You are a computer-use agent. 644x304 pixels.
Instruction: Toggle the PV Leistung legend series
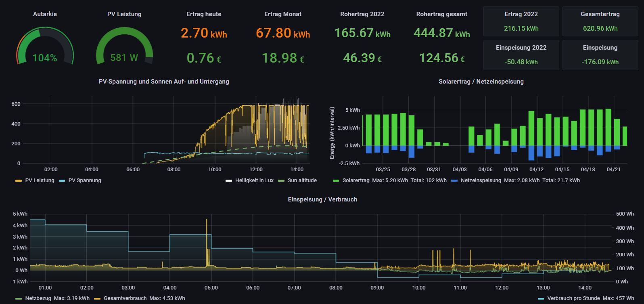(x=40, y=180)
